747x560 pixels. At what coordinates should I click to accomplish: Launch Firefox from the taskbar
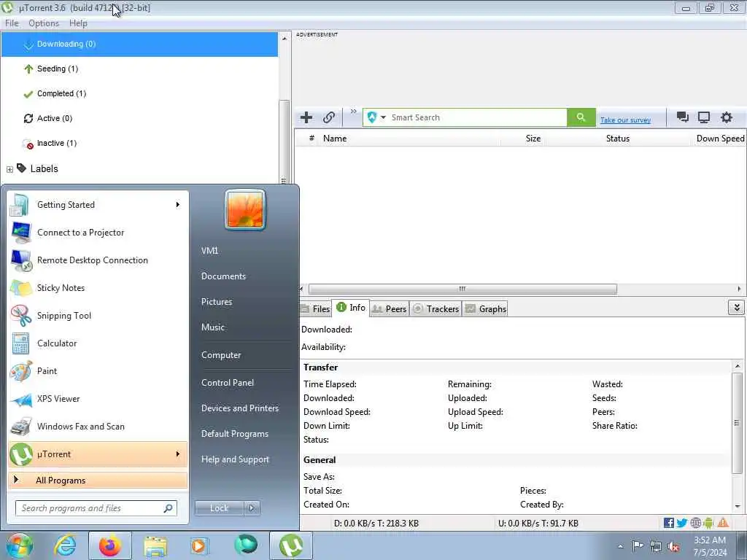coord(110,545)
